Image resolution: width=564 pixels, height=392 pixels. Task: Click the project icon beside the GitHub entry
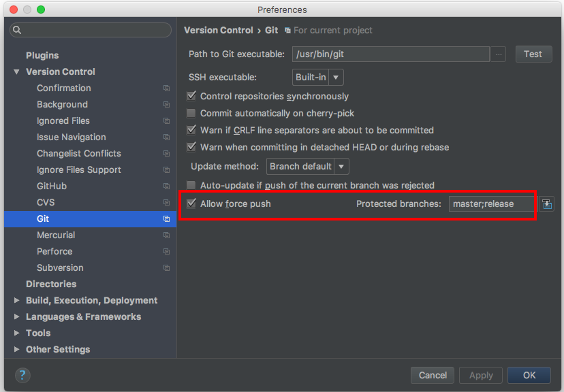click(x=166, y=186)
